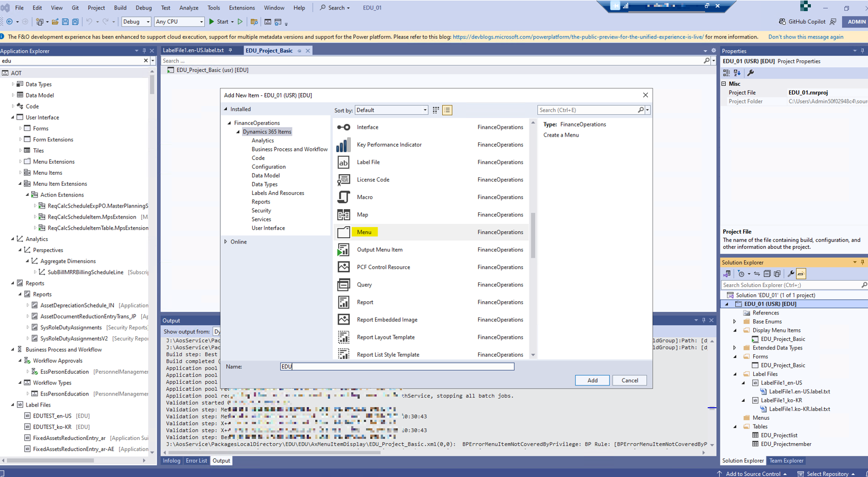The width and height of the screenshot is (868, 477).
Task: Click the Name input field
Action: coord(397,366)
